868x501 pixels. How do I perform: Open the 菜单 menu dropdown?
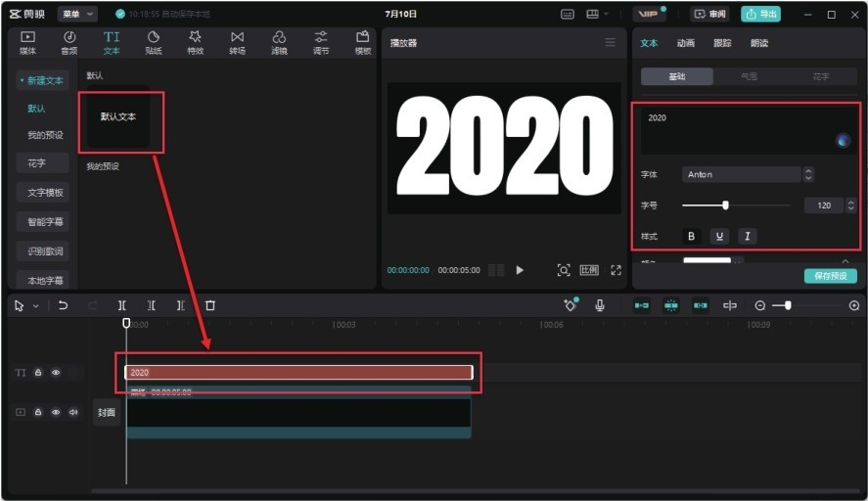click(77, 14)
